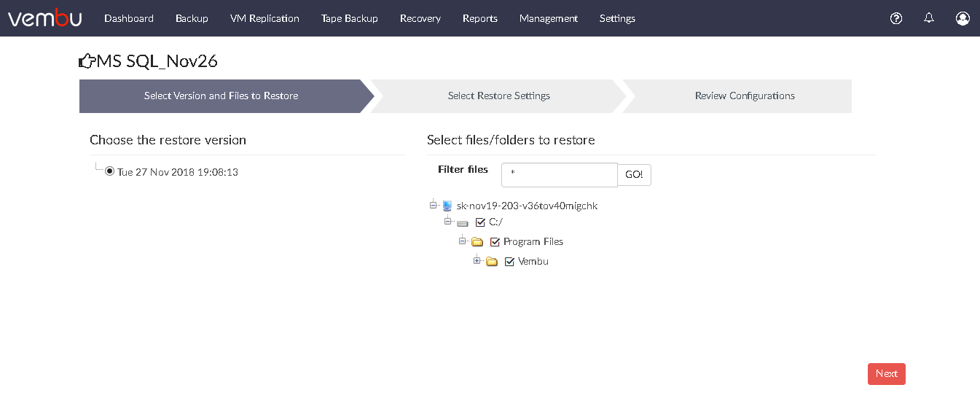The height and width of the screenshot is (393, 980).
Task: Open the VM Replication menu
Action: click(x=264, y=18)
